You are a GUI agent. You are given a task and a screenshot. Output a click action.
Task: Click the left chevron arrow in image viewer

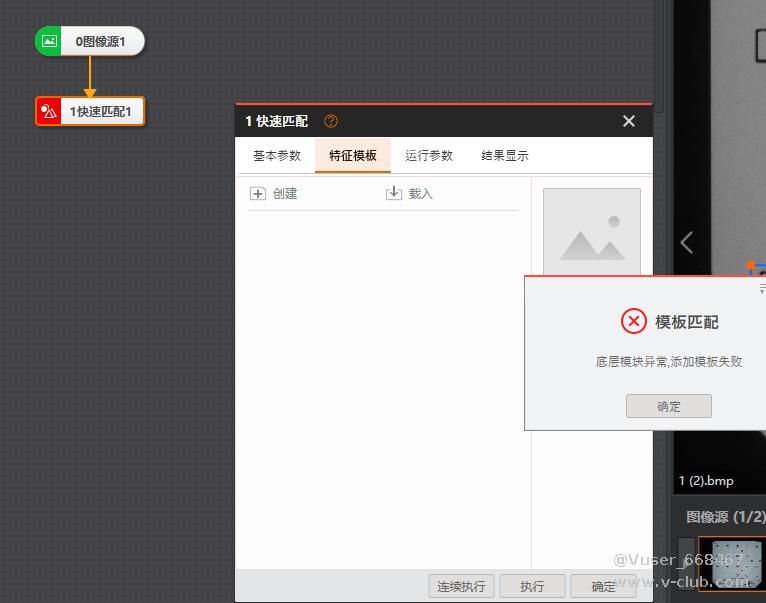(686, 242)
